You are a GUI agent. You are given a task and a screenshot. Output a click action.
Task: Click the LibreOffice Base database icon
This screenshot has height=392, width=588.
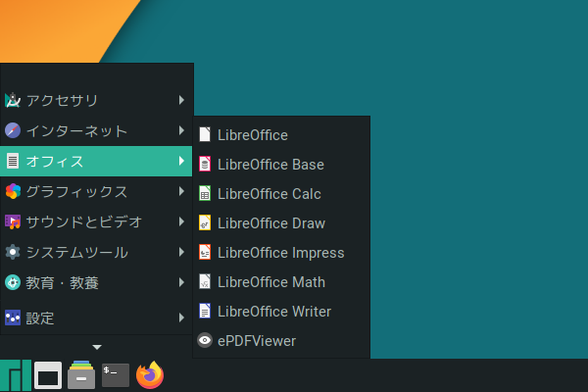pyautogui.click(x=205, y=164)
